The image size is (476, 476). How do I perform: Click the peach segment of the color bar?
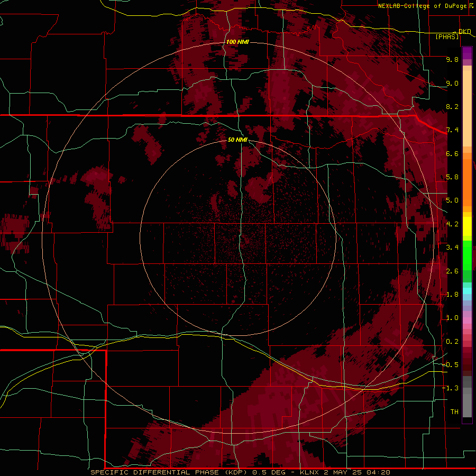[467, 108]
